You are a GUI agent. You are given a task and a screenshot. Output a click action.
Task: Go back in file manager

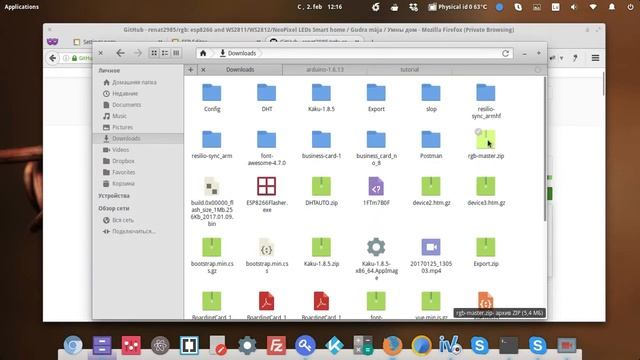tap(120, 53)
